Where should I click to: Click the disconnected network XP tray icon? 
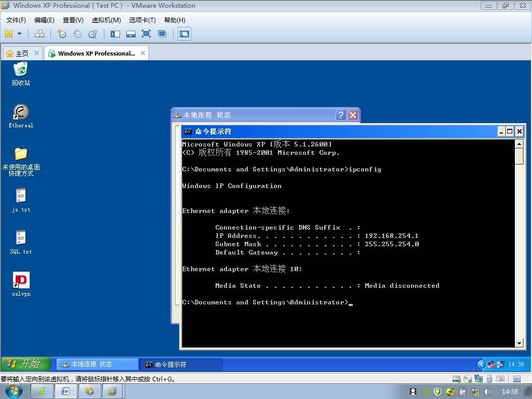[490, 364]
